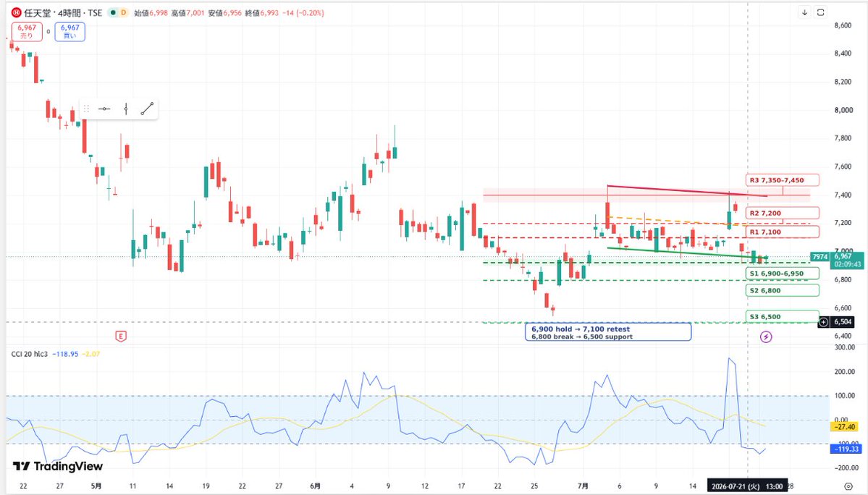Open the 任天堂 · 4時間 · TSE symbol title
The image size is (868, 495).
tap(63, 13)
